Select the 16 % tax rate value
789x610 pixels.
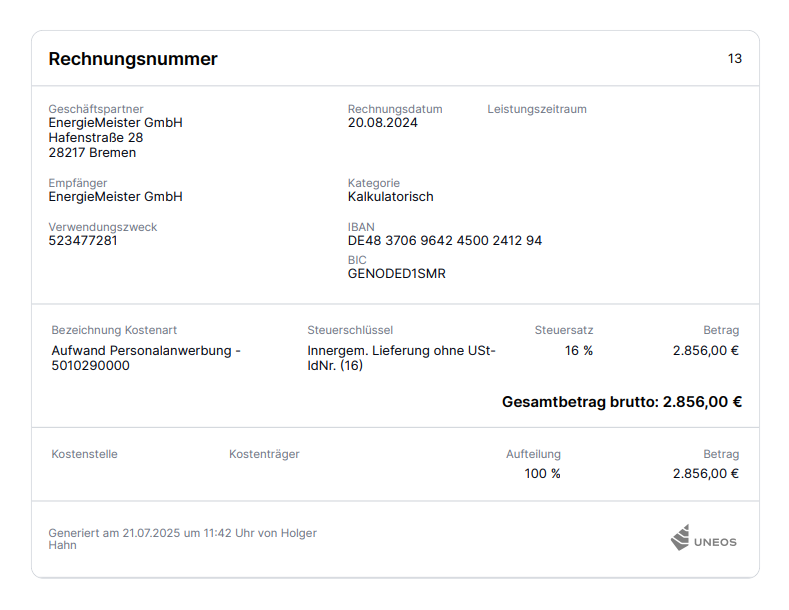pos(578,351)
